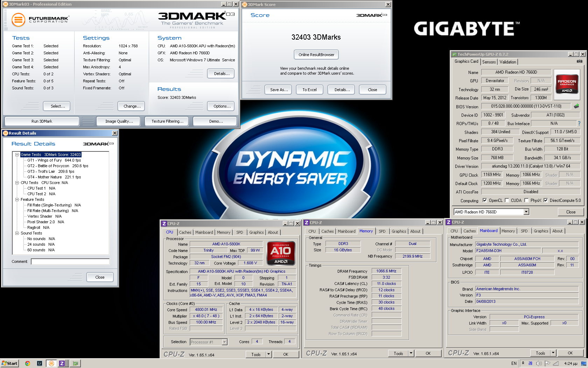Collapse the Sound Tests tree node
Viewport: 588px width, 368px height.
click(x=17, y=233)
